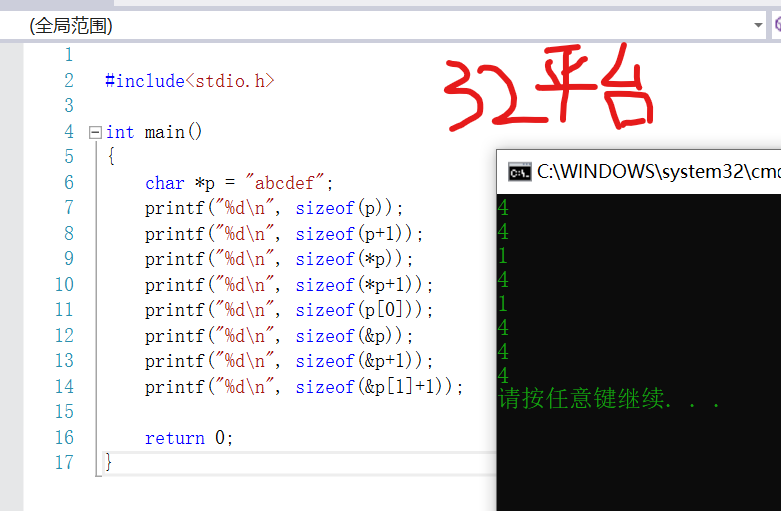Image resolution: width=781 pixels, height=511 pixels.
Task: Click the first console output value 4
Action: click(x=503, y=208)
